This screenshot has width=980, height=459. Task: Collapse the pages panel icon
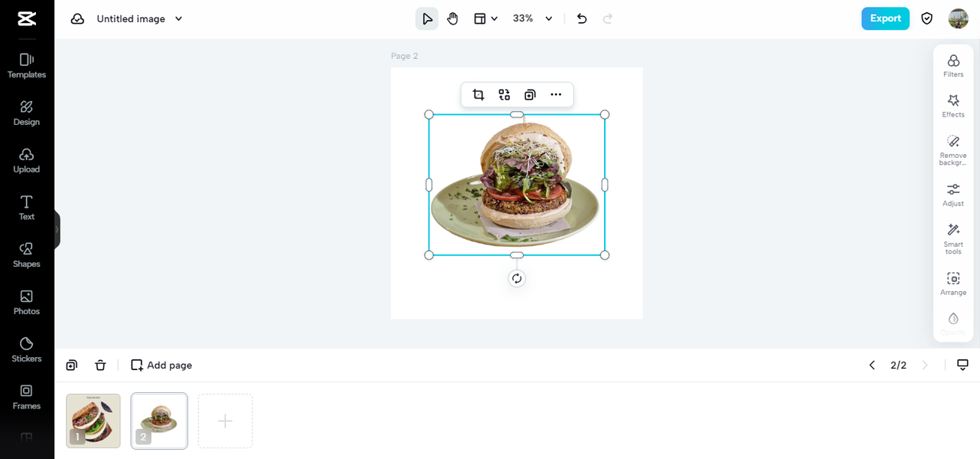963,365
